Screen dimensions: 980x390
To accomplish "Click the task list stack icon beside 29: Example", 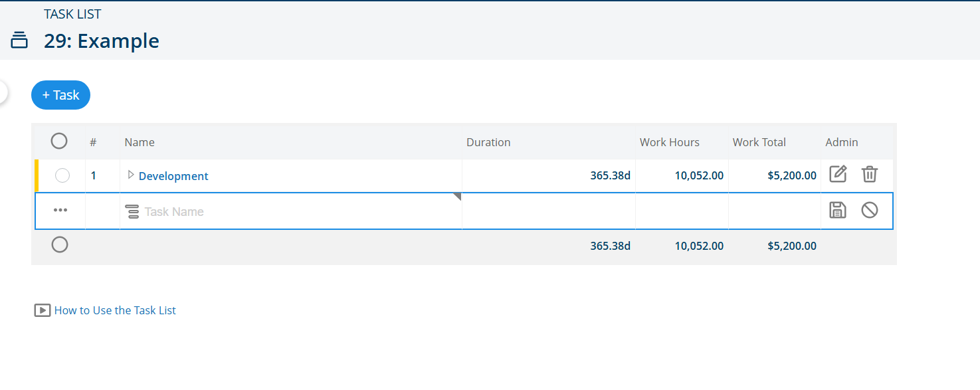I will [x=19, y=41].
